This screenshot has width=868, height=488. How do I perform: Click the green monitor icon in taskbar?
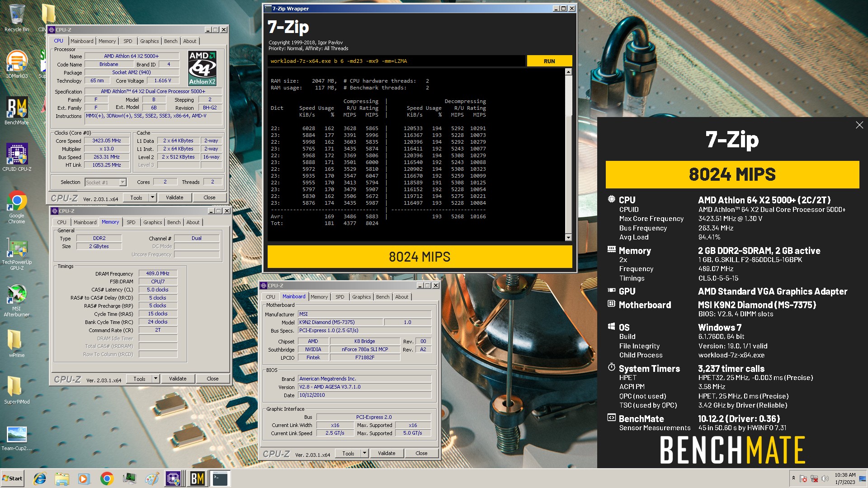point(129,479)
